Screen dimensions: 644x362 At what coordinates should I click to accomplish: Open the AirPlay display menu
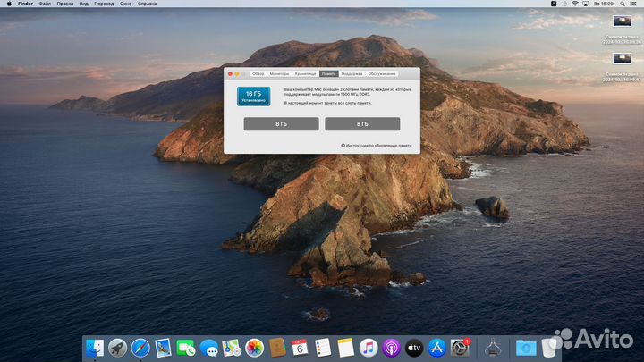(586, 4)
